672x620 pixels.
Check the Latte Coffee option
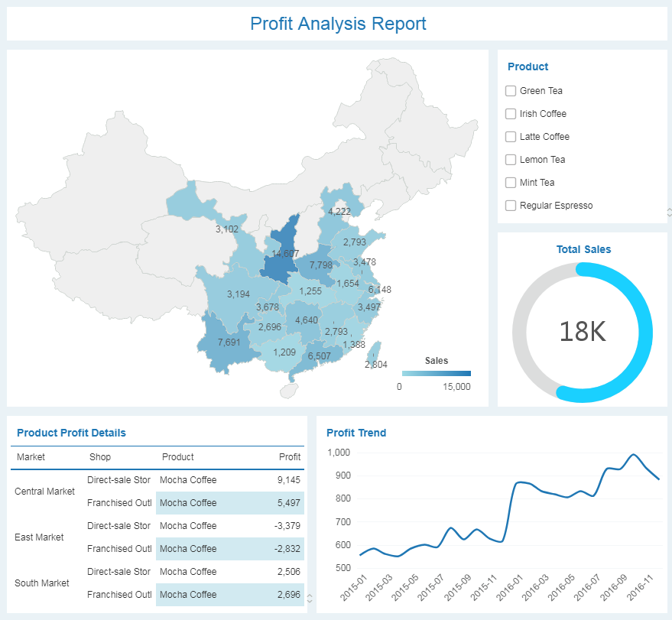click(511, 137)
